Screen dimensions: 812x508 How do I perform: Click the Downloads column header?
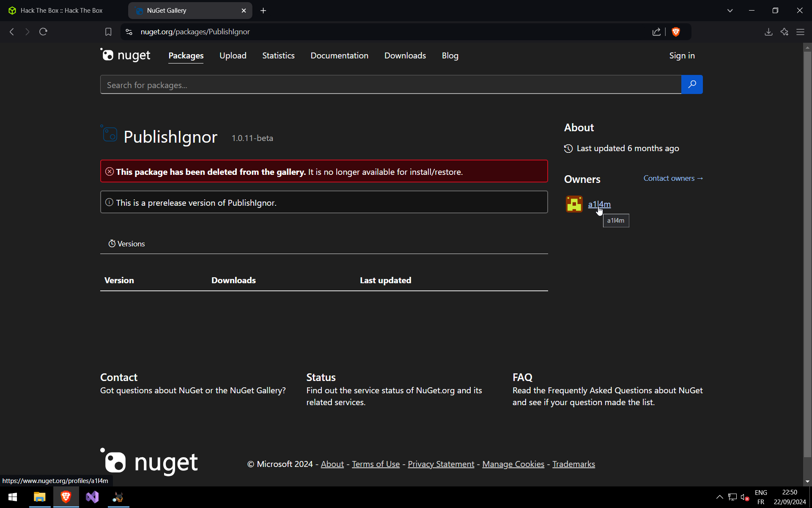[233, 280]
